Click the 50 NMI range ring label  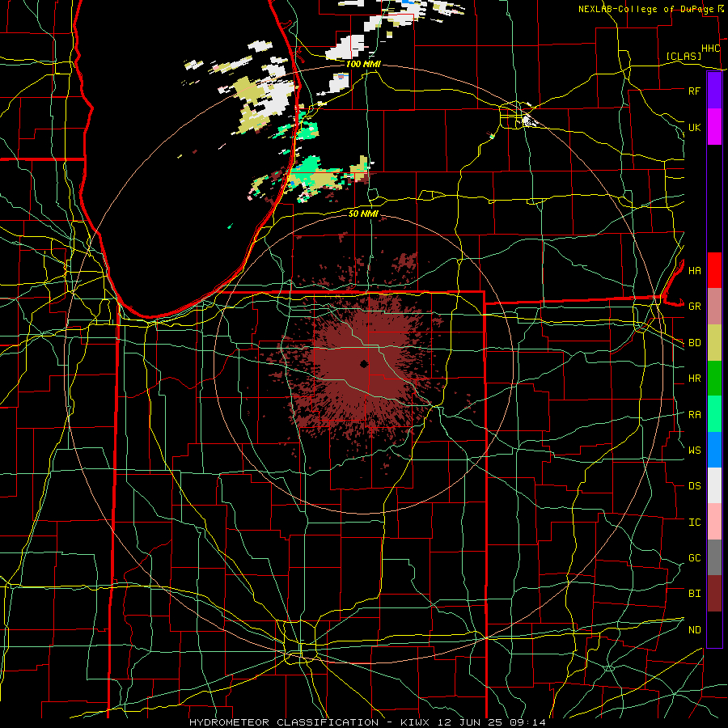(363, 214)
